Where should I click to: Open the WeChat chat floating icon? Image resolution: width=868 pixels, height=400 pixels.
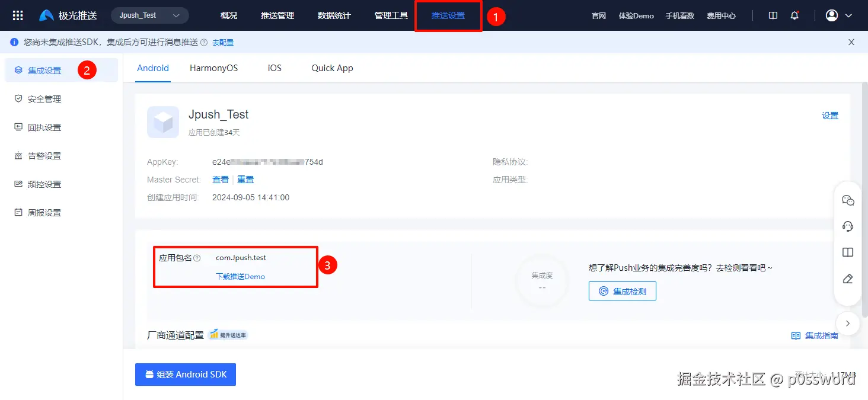[848, 200]
